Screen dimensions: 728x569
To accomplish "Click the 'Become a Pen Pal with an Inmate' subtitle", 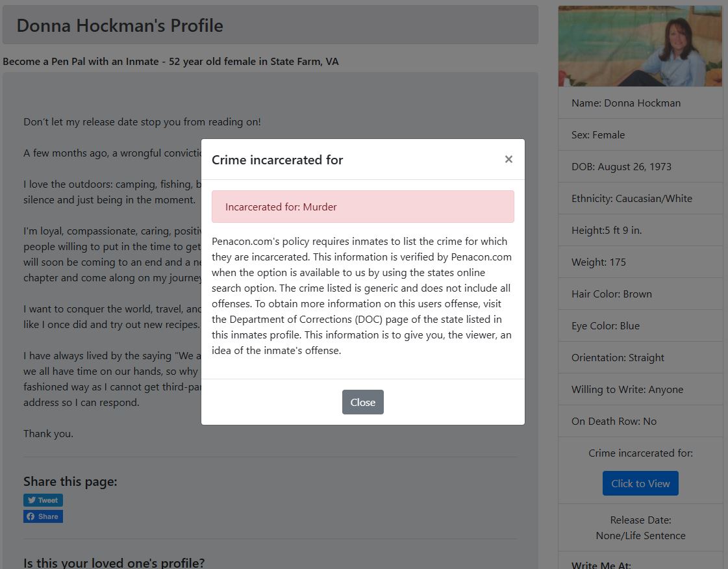I will click(170, 61).
